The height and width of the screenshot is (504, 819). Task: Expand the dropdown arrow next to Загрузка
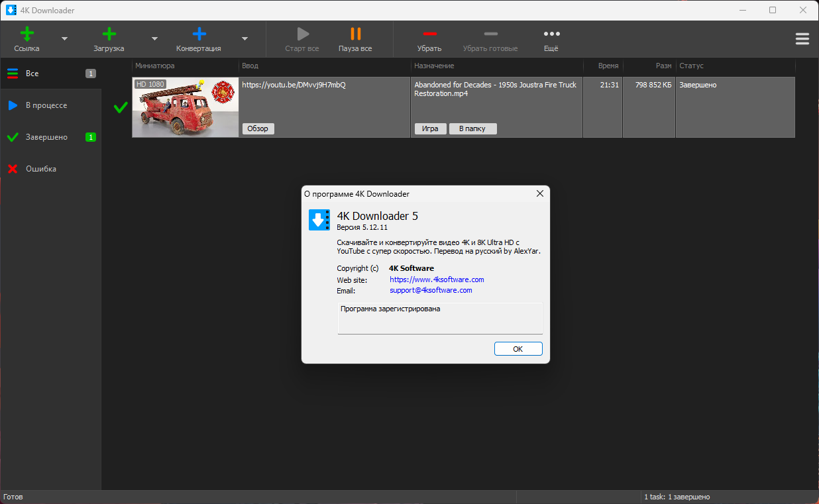click(x=154, y=38)
